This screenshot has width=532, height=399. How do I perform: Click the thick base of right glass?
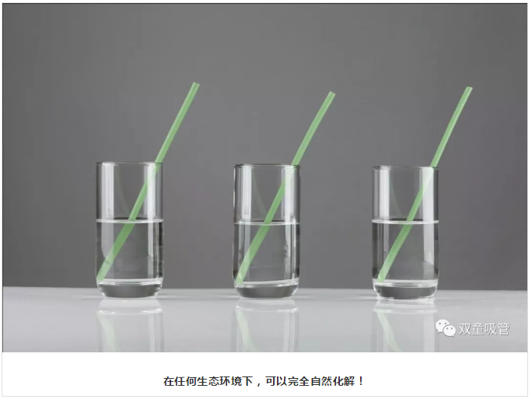click(x=405, y=289)
